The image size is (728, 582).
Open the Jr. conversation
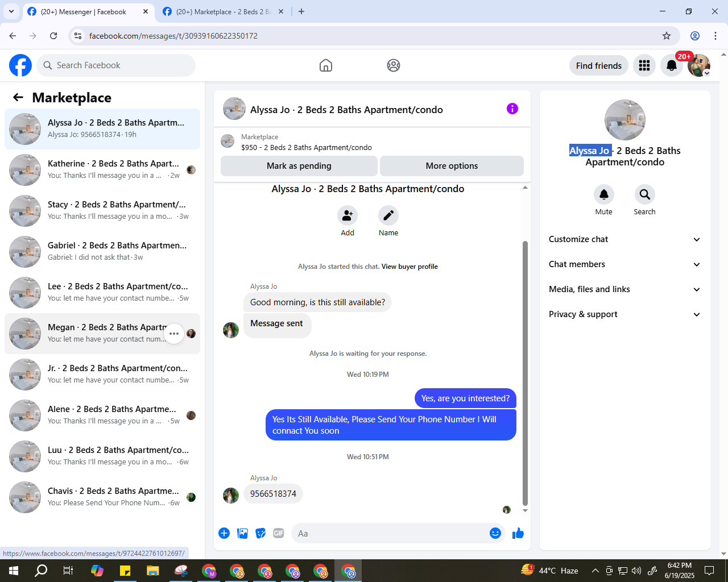pos(102,375)
